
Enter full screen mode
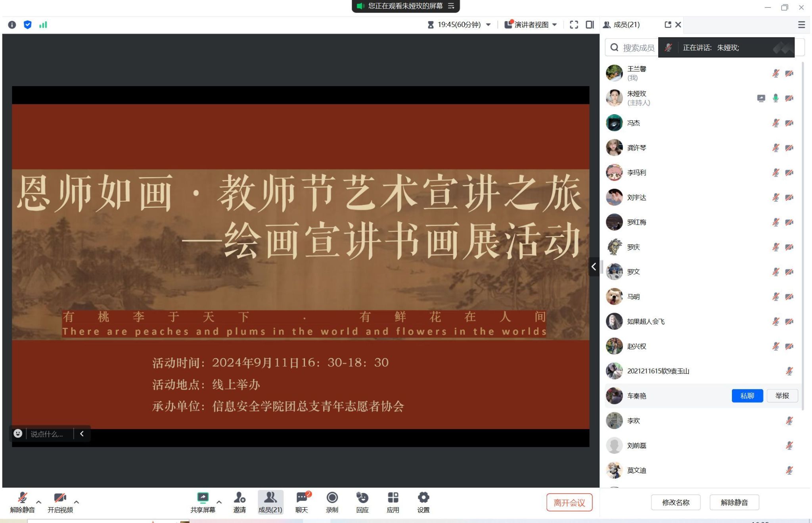[574, 25]
